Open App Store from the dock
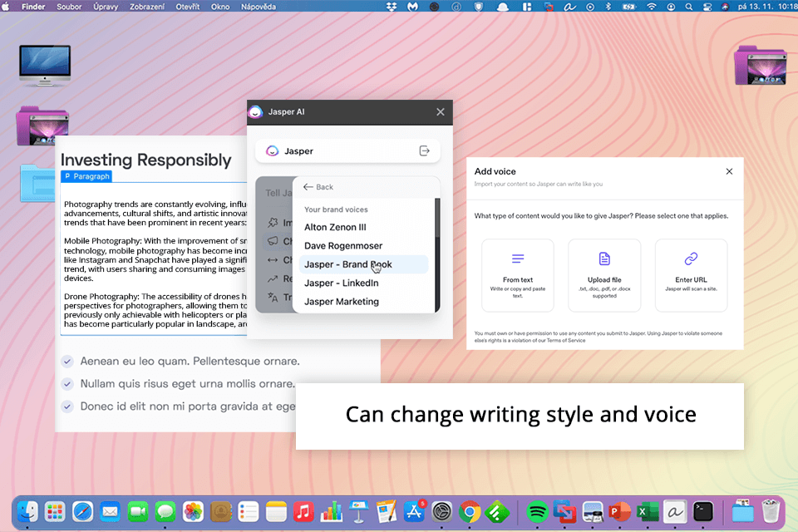This screenshot has width=798, height=532. [414, 512]
